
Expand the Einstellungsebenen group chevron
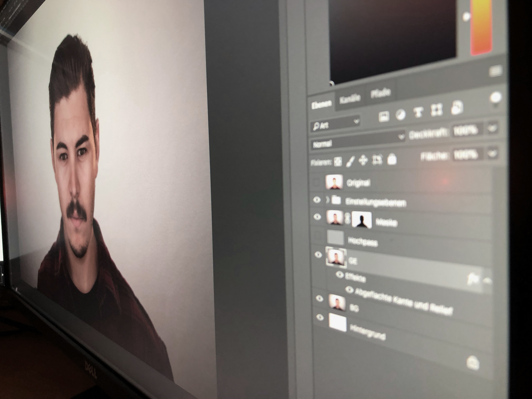[327, 200]
